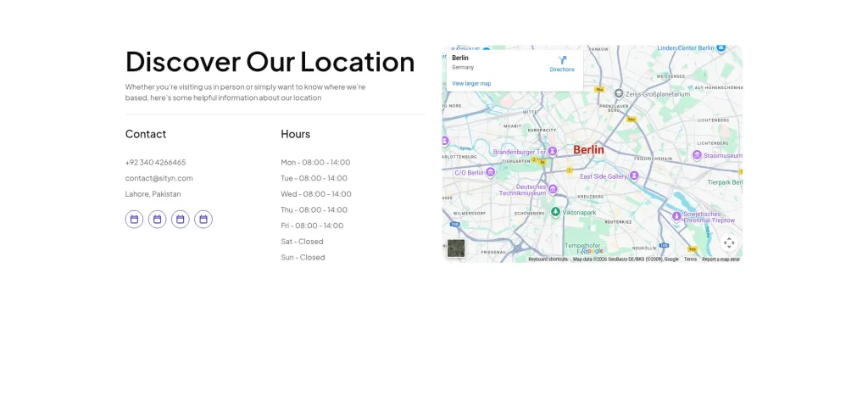Screen dimensions: 868x396
Task: Select the Thu - 08:00 - 14:00 row
Action: 314,210
